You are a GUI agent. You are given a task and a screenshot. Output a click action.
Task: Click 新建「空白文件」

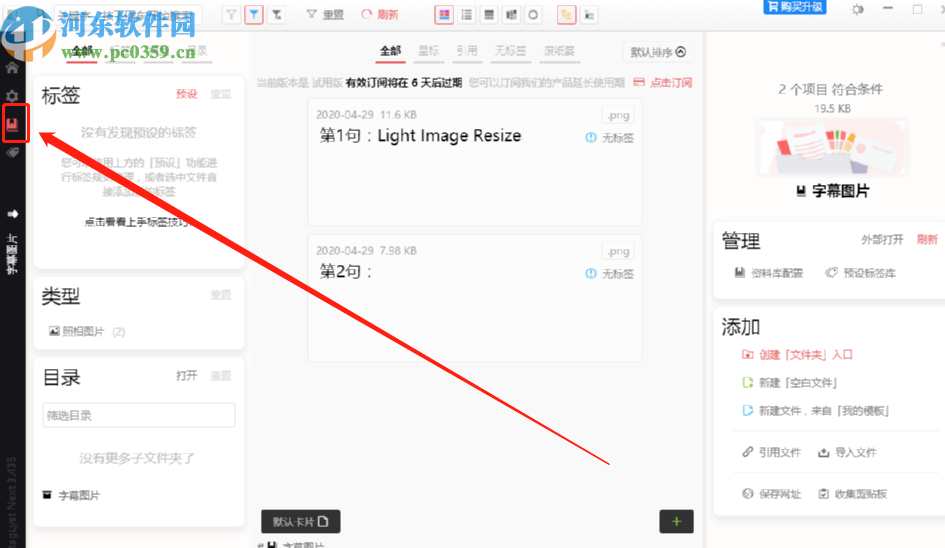coord(790,382)
